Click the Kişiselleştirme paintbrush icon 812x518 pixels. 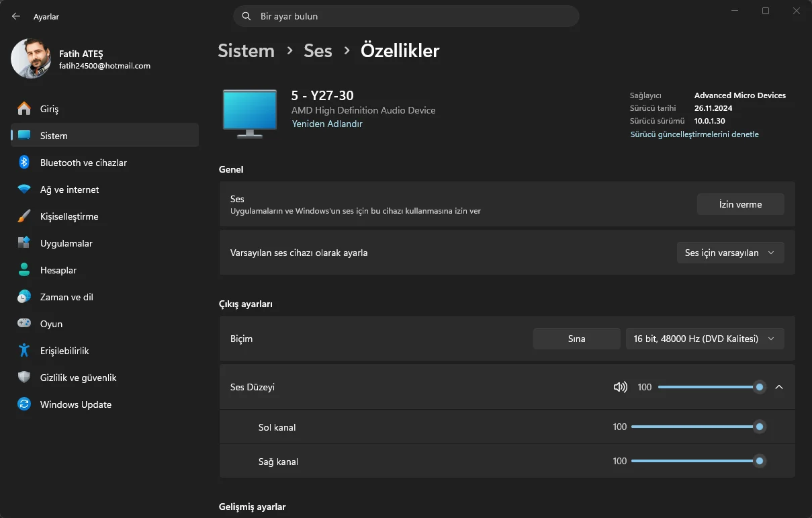click(x=24, y=216)
